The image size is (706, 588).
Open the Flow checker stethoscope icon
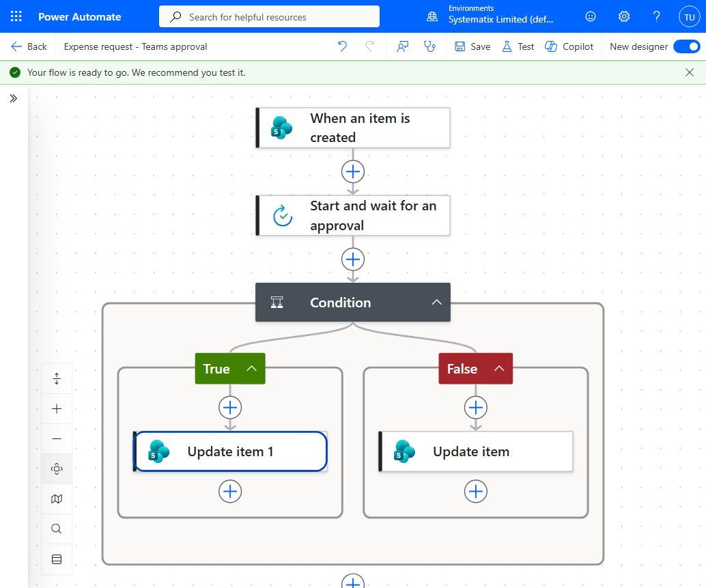pyautogui.click(x=429, y=46)
